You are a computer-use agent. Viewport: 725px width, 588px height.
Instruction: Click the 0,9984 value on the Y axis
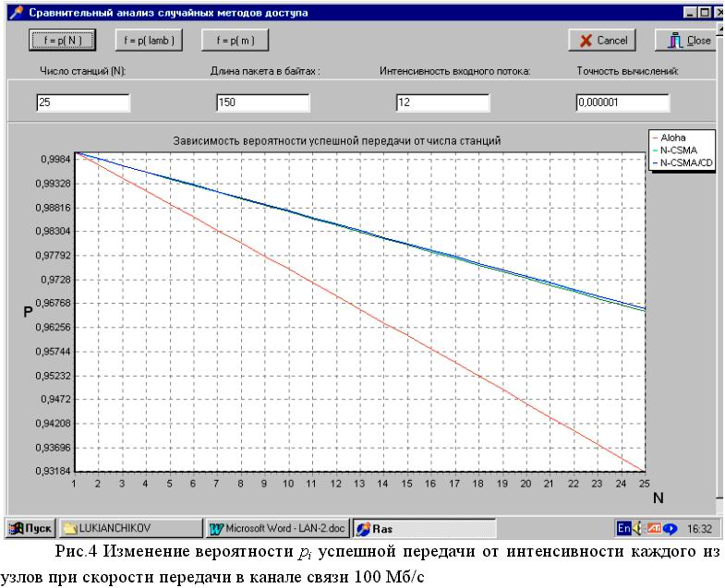click(x=56, y=160)
